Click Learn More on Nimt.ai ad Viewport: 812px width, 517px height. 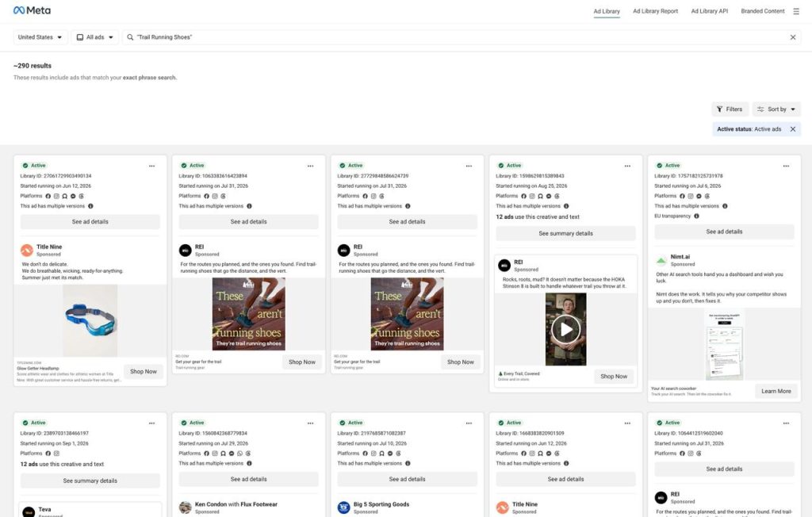point(776,391)
